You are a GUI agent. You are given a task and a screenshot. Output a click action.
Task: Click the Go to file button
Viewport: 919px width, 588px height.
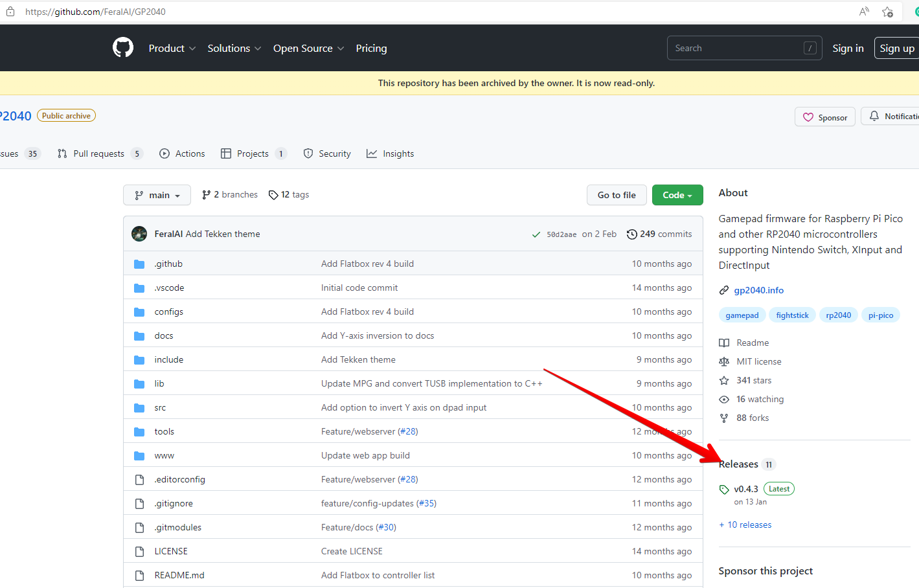pyautogui.click(x=617, y=195)
